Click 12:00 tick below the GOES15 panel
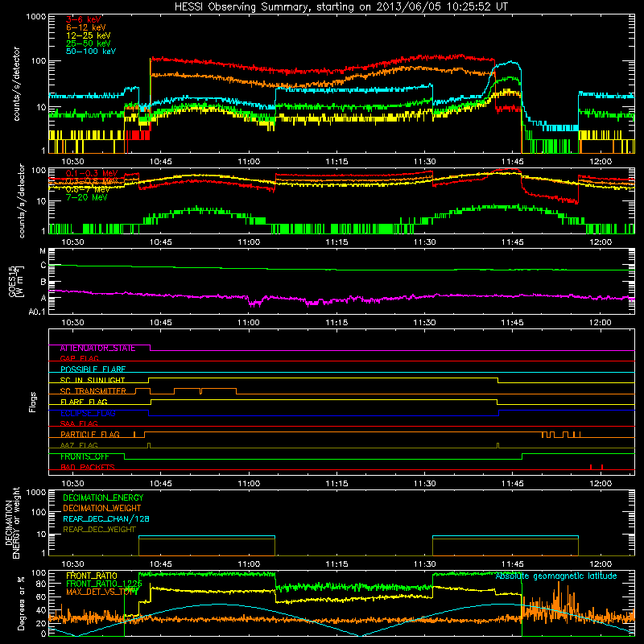This screenshot has width=644, height=644. 601,323
